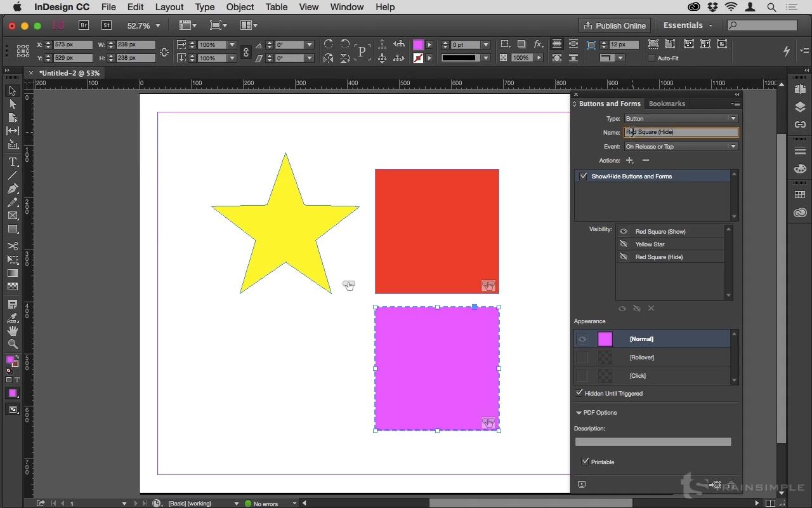Toggle visibility of Yellow Star

coord(624,244)
